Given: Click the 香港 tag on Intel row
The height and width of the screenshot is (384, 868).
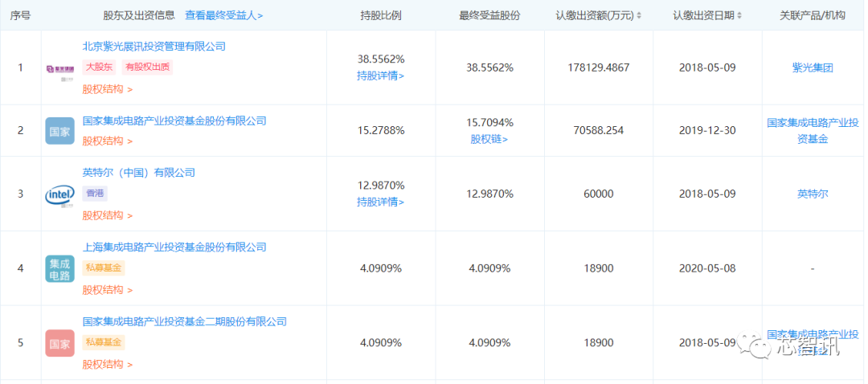Looking at the screenshot, I should (x=95, y=194).
